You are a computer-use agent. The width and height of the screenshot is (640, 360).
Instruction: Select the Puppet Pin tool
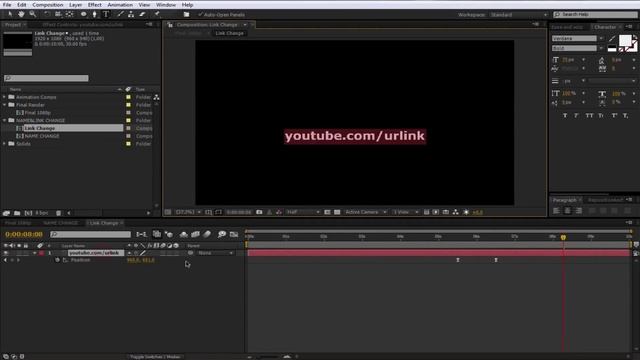pos(157,14)
